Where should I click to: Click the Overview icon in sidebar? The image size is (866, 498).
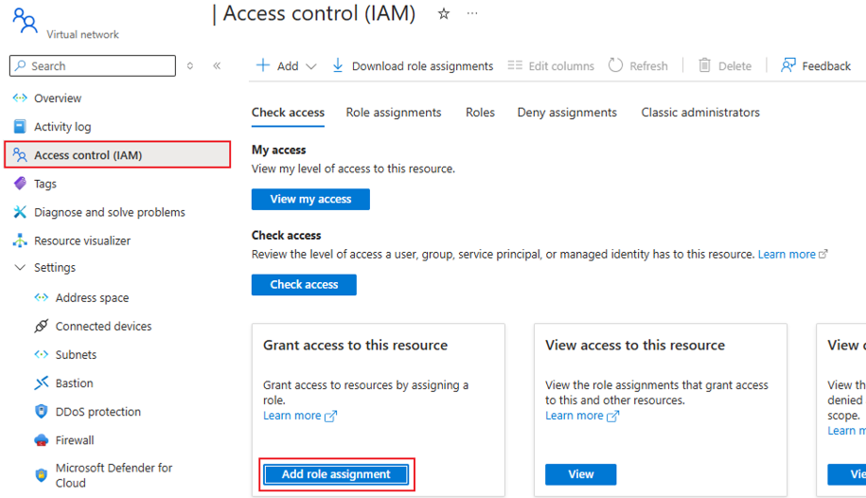(20, 98)
